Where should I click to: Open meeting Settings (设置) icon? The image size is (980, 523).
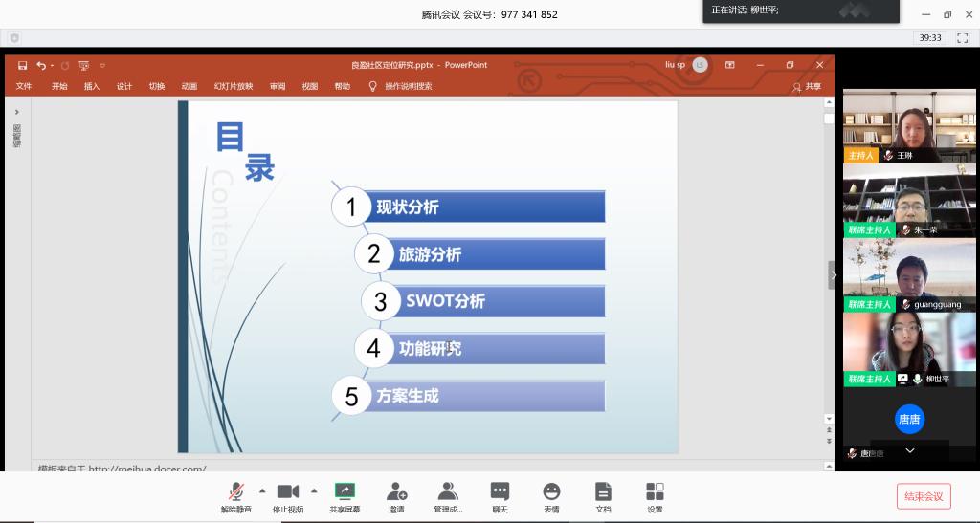click(x=655, y=491)
